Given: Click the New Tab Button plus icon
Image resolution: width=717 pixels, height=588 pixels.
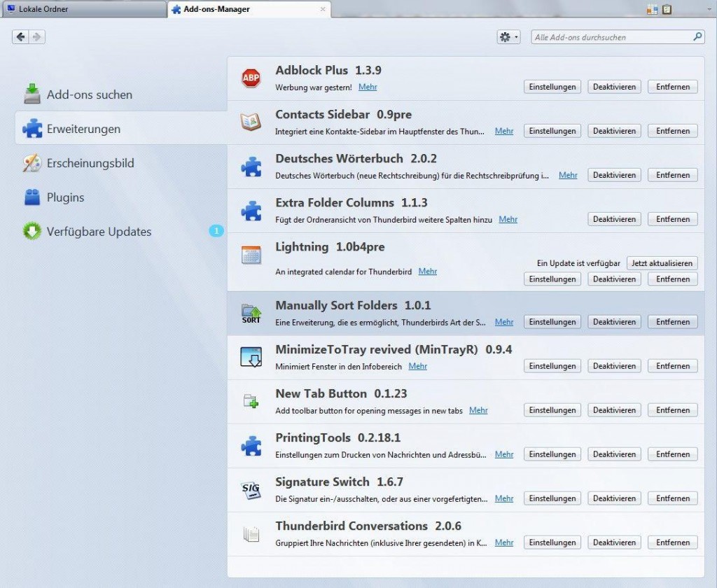Looking at the screenshot, I should (251, 401).
